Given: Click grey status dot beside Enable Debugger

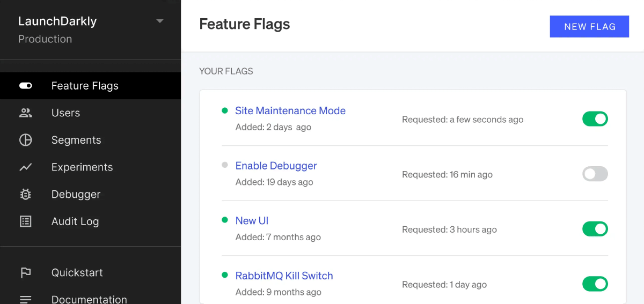Looking at the screenshot, I should pyautogui.click(x=225, y=165).
